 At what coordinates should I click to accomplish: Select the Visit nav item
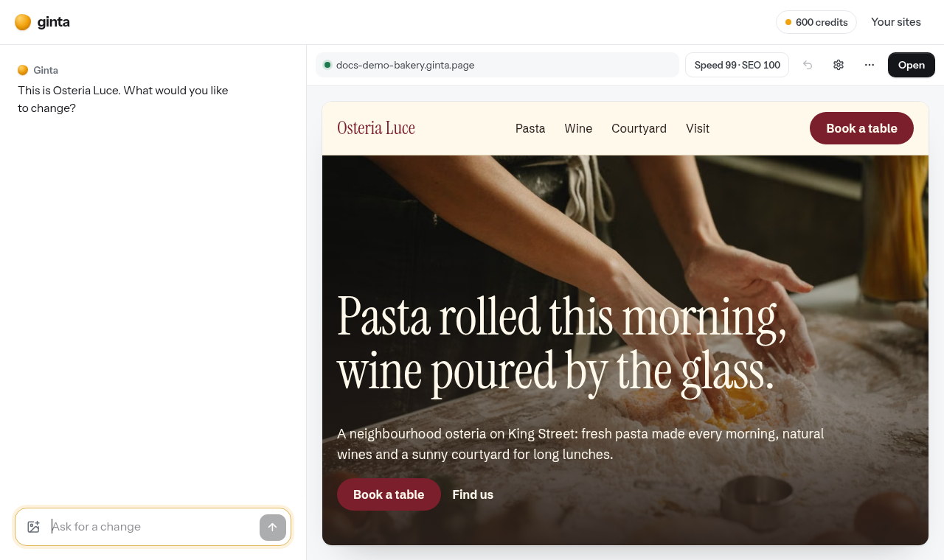(698, 128)
